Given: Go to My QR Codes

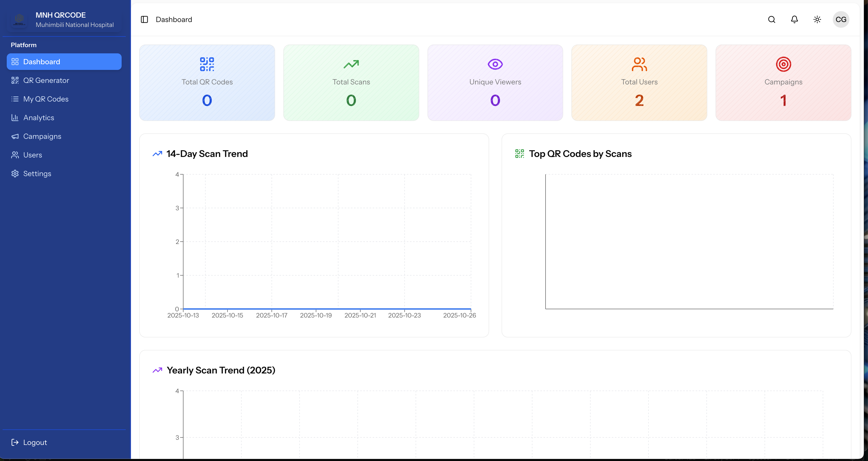Looking at the screenshot, I should tap(46, 99).
